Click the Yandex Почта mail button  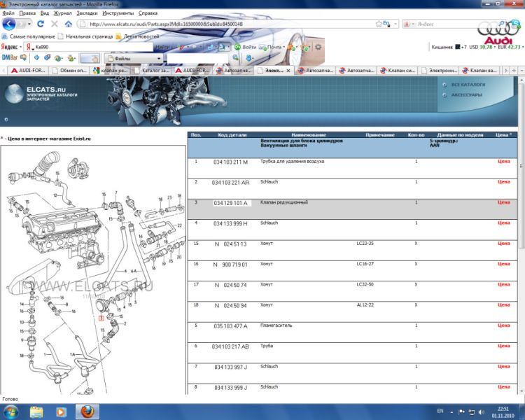pos(271,47)
